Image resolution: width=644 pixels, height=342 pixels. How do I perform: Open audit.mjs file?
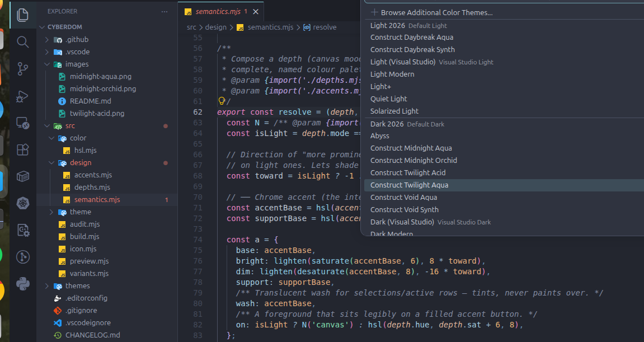coord(107,224)
